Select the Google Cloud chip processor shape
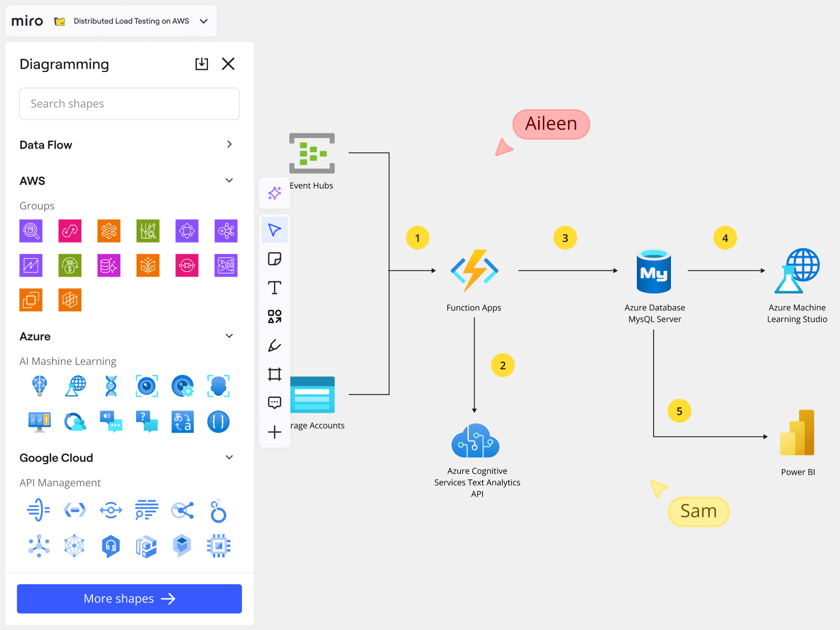 [218, 547]
